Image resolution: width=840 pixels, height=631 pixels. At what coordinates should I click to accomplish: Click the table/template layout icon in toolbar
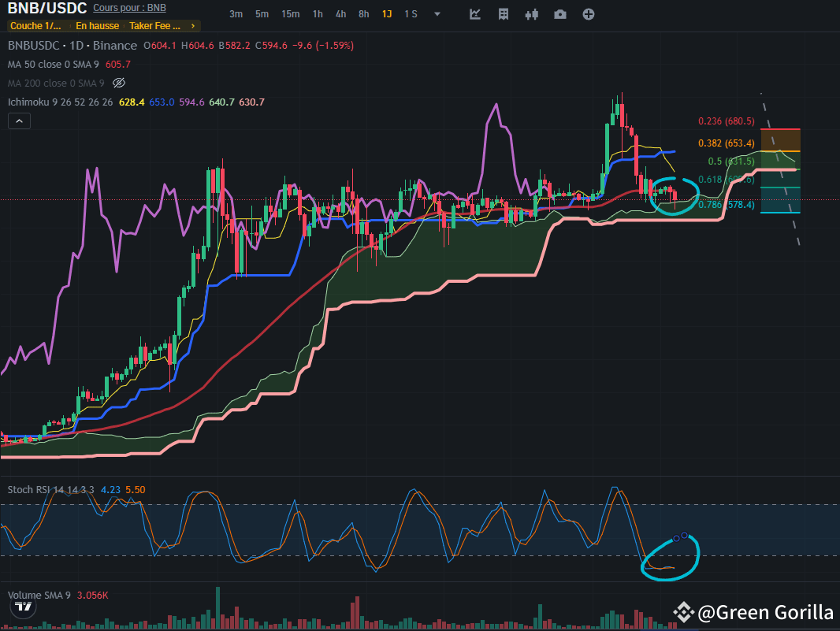(504, 14)
